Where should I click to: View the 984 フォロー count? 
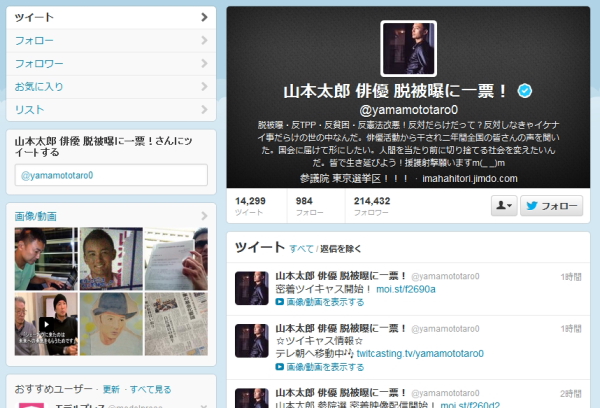click(310, 206)
